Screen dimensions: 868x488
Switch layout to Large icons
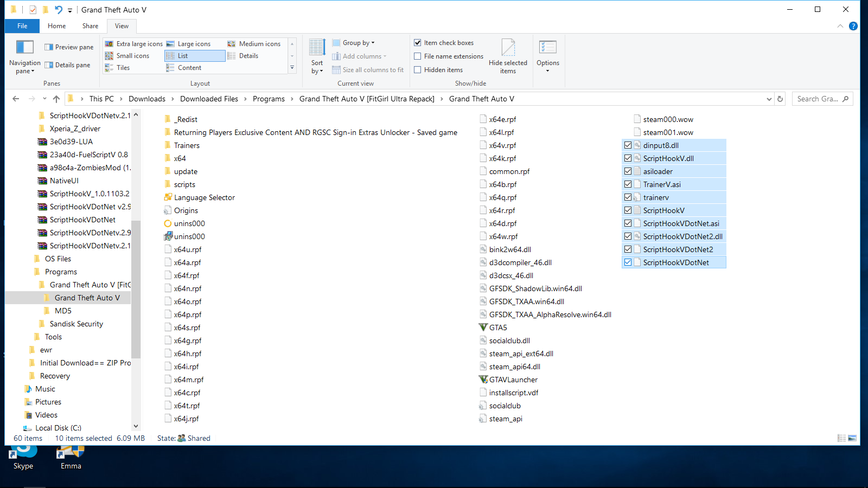189,44
